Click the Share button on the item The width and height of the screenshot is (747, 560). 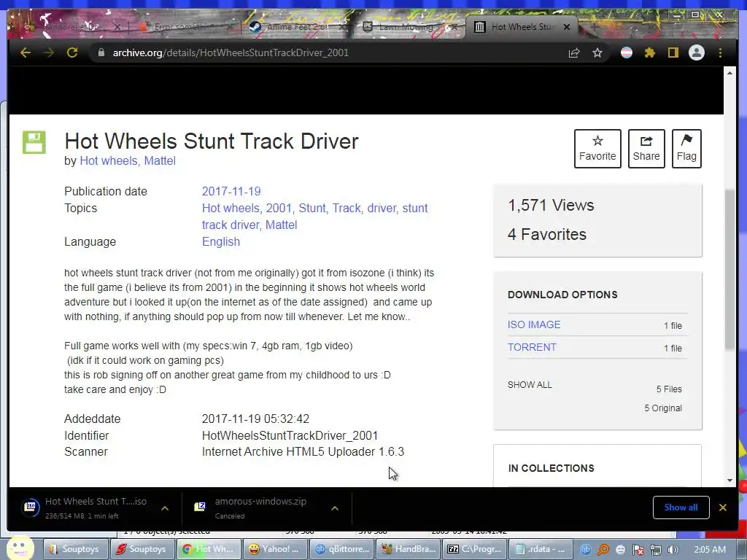[646, 149]
